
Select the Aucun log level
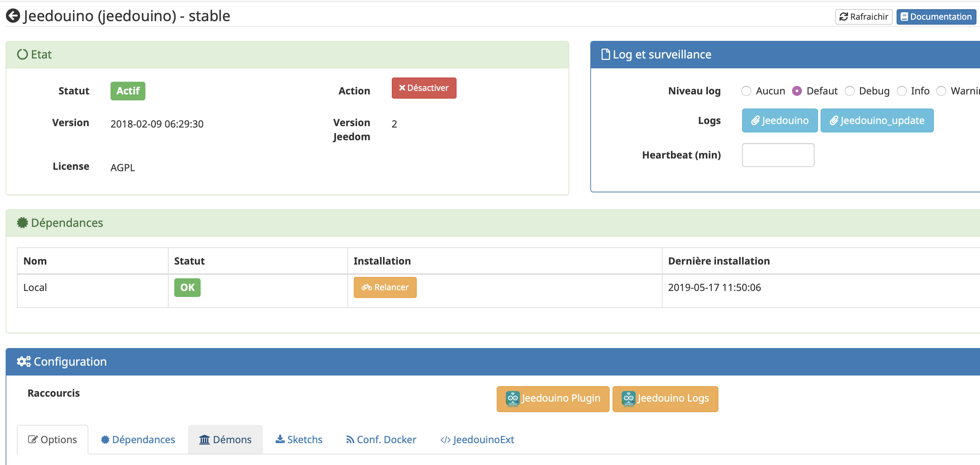click(x=746, y=91)
